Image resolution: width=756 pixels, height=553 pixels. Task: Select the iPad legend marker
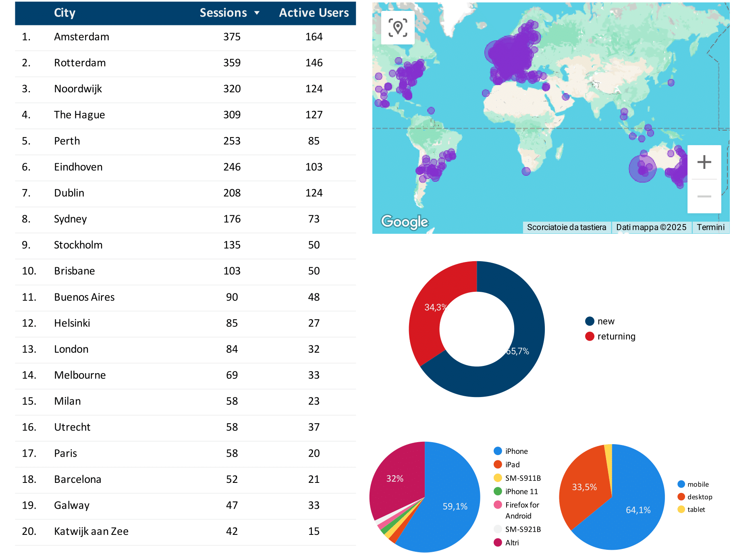point(498,464)
